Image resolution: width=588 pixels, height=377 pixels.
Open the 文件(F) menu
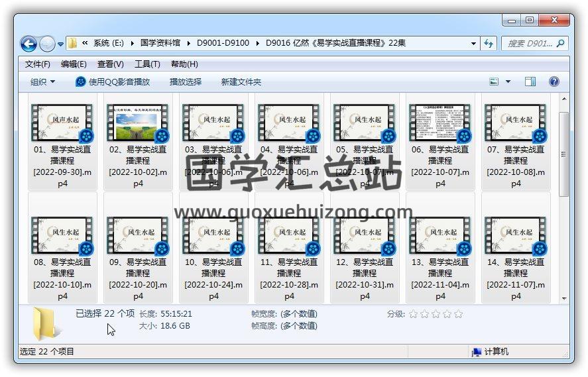(38, 64)
